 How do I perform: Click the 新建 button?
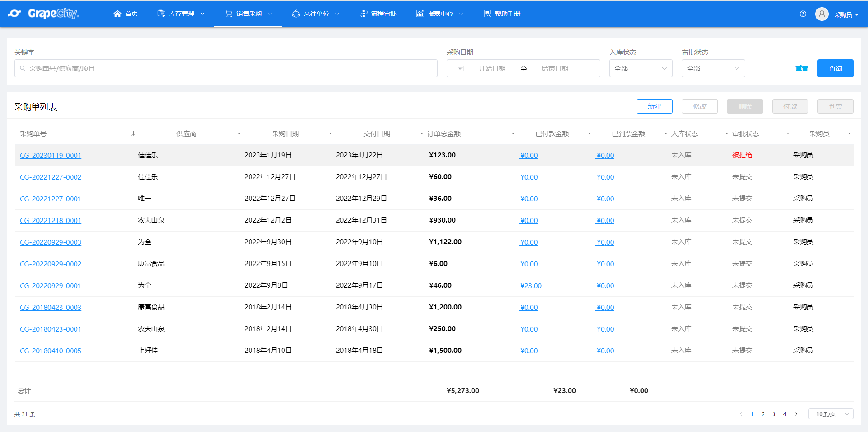click(654, 106)
